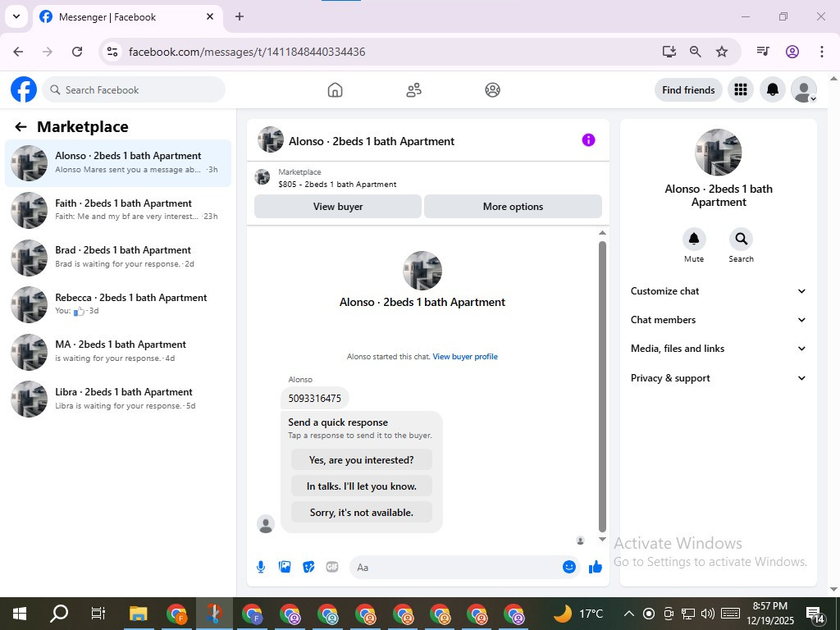The height and width of the screenshot is (630, 840).
Task: Click the chat scrollbar up arrow
Action: click(602, 232)
